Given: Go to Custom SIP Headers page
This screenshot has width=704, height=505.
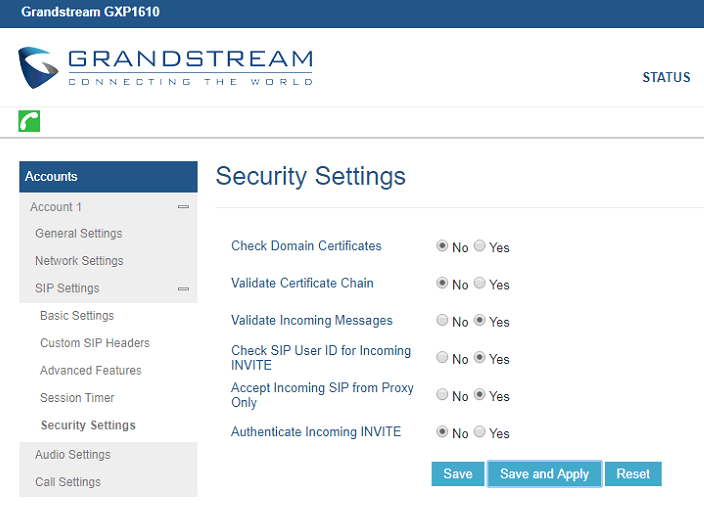Looking at the screenshot, I should pos(95,343).
